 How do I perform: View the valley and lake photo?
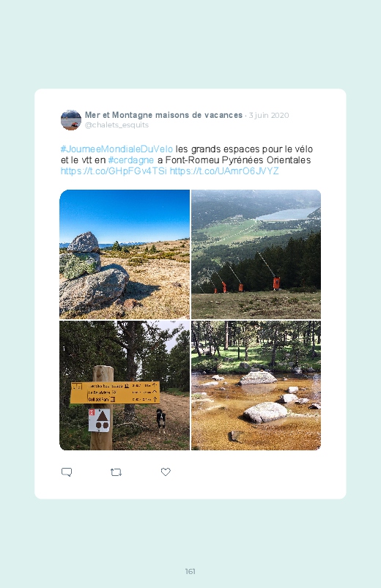256,254
